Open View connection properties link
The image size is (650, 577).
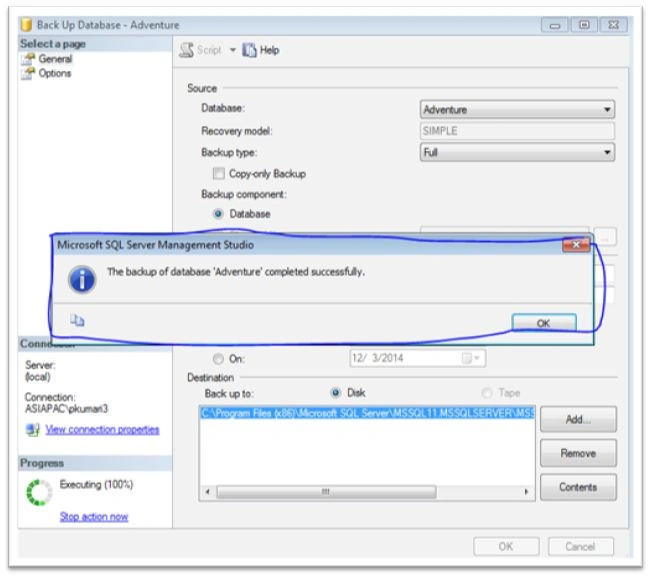click(102, 429)
